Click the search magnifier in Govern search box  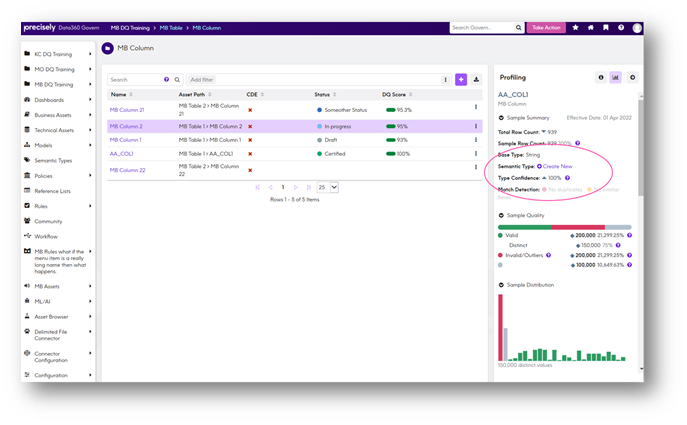coord(518,28)
